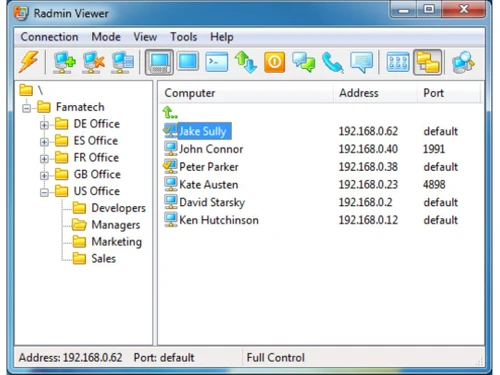
Task: Sort by Port column header
Action: point(449,93)
